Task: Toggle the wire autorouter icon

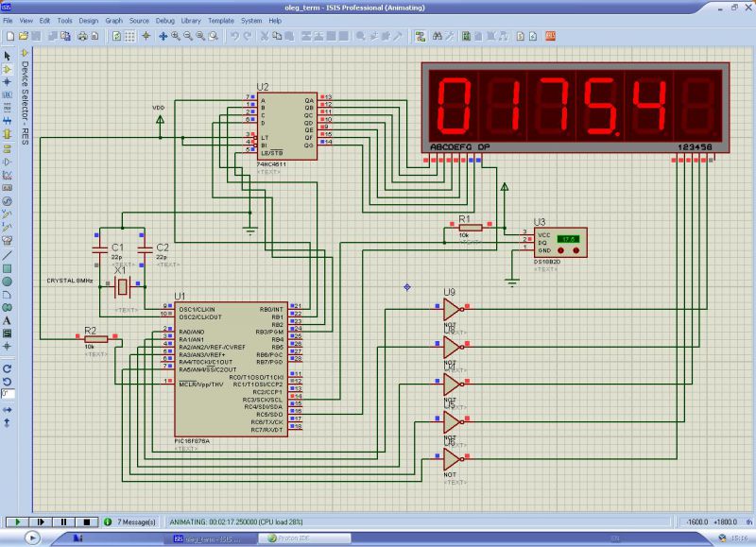Action: click(421, 36)
